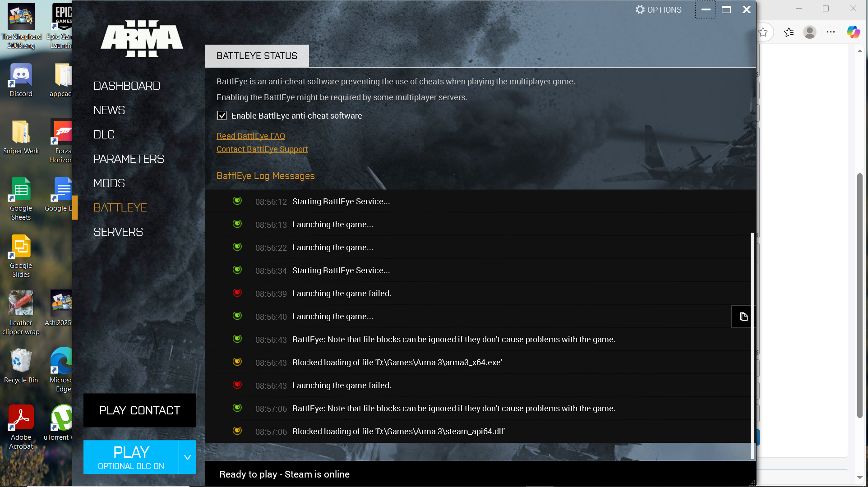868x487 pixels.
Task: Toggle Enable BattlEye anti-cheat checkbox
Action: (x=222, y=115)
